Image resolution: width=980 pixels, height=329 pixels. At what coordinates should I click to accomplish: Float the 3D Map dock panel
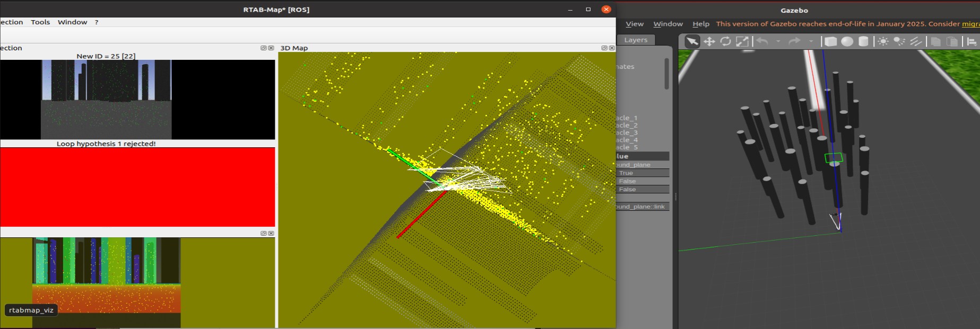click(604, 48)
